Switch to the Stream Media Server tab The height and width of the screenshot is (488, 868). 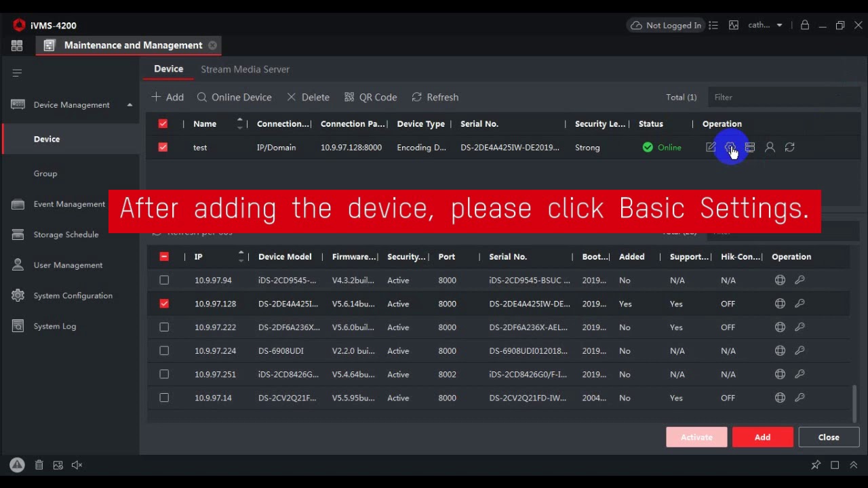[245, 69]
